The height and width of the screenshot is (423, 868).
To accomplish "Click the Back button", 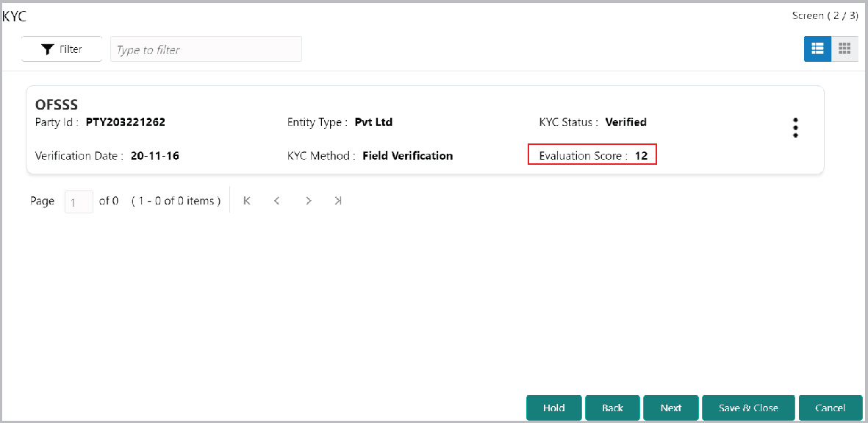I will point(612,408).
